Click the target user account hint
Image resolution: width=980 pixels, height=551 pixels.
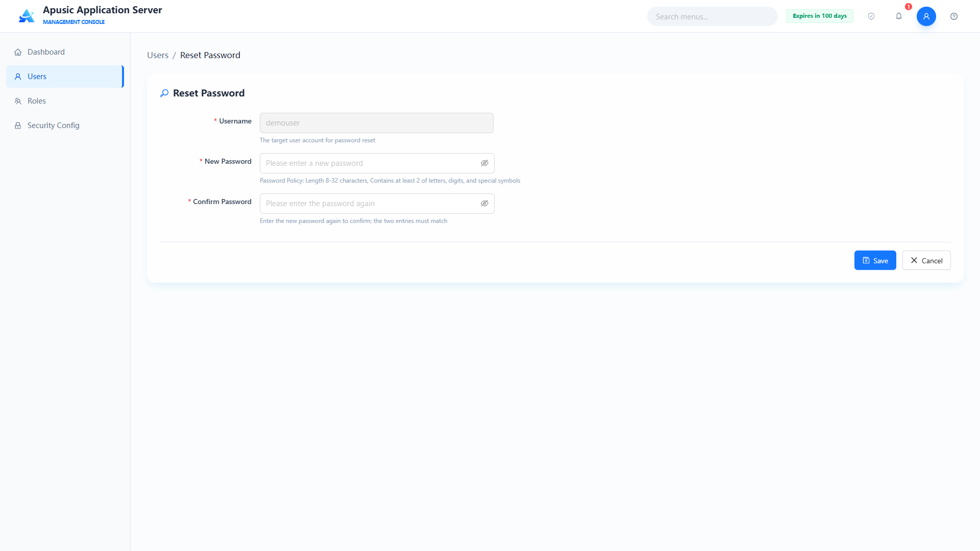[317, 140]
